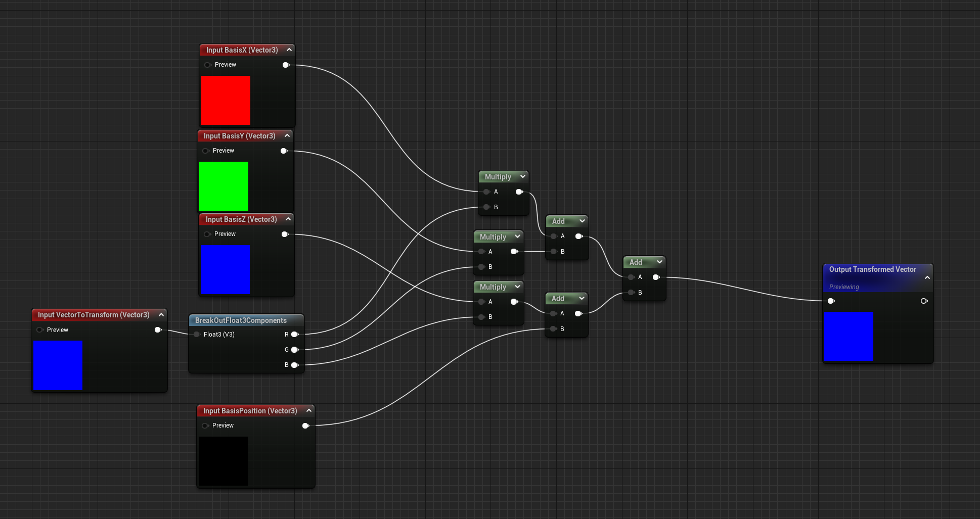Click the Preview output pin on Input BasisPosition

point(306,426)
